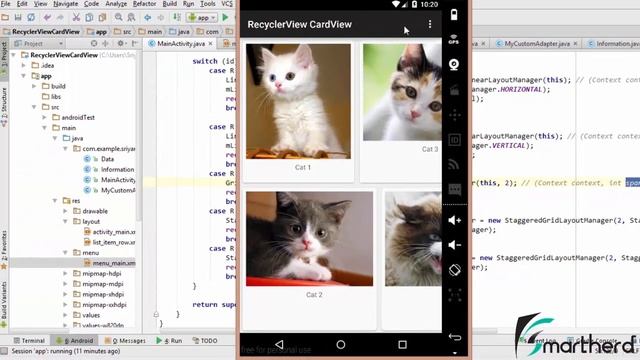Collapse the res folder
The height and width of the screenshot is (360, 640).
[x=55, y=201]
